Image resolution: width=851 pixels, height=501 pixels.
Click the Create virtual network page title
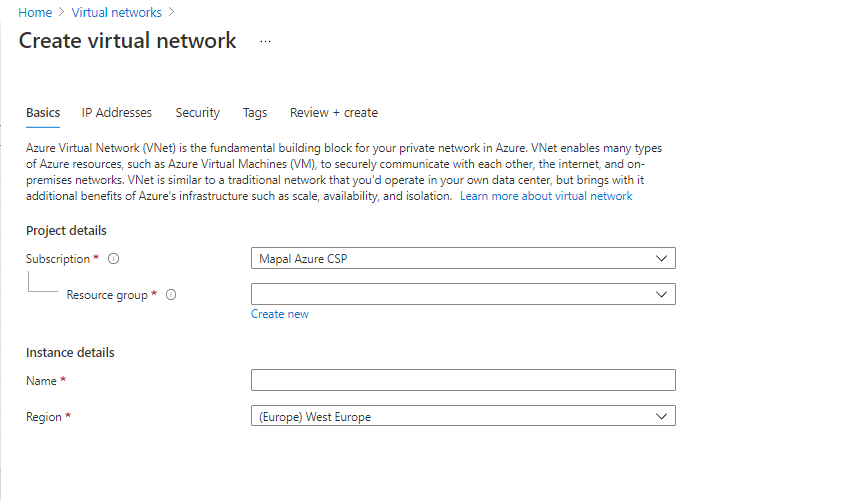click(128, 41)
